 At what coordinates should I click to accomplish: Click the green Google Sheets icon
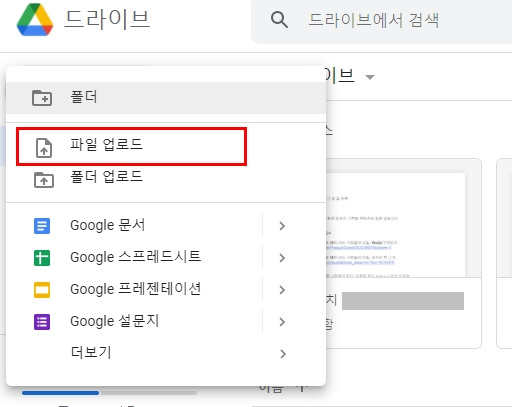(x=42, y=258)
